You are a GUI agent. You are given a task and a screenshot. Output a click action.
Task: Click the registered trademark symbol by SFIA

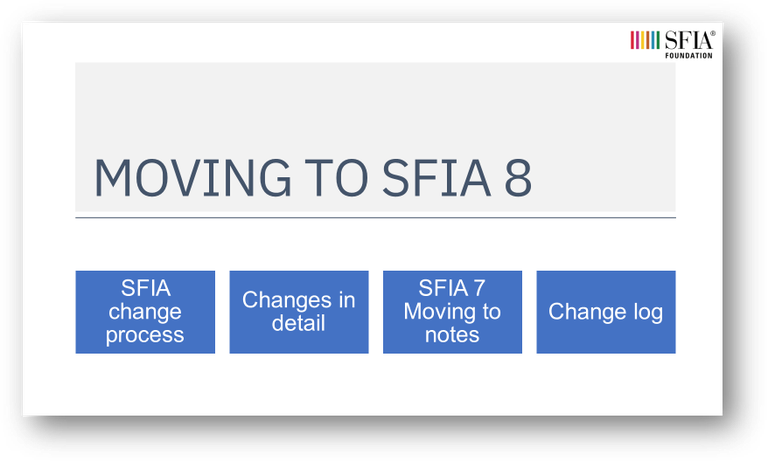[713, 33]
